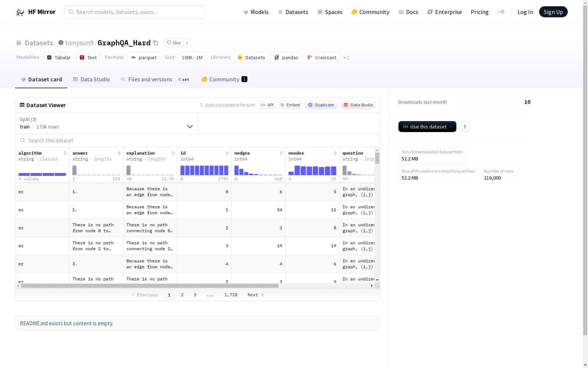Select page 1 in pagination
The image size is (588, 368).
[169, 295]
